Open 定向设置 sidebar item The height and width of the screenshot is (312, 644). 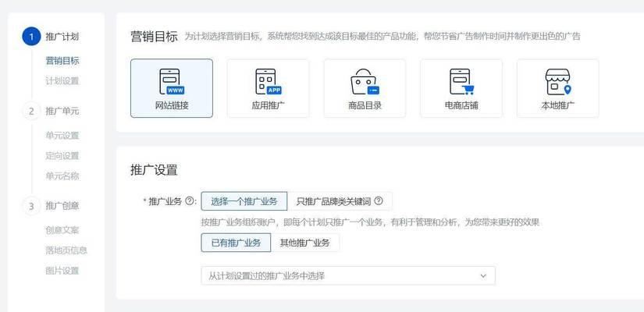point(62,156)
